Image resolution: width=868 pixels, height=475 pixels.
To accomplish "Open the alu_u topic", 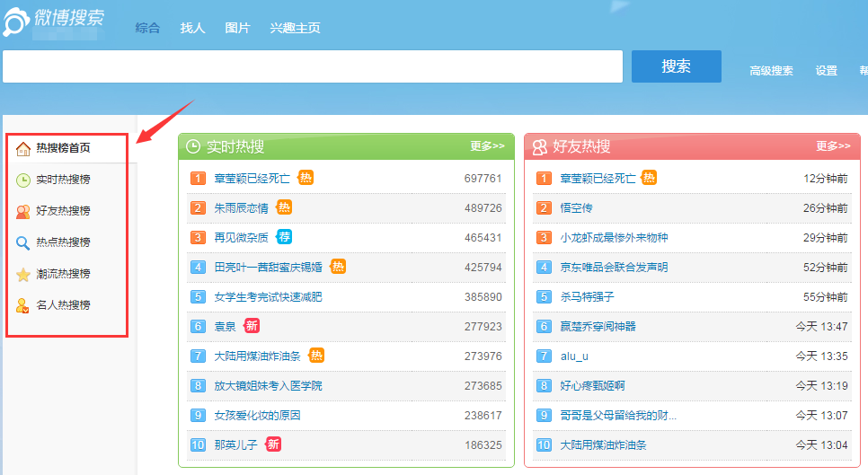I will (574, 356).
